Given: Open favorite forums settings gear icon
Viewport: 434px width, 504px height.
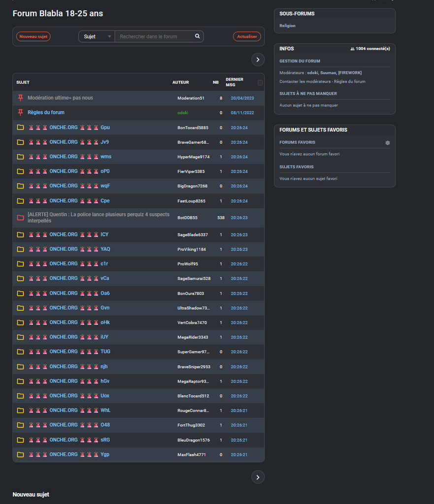Looking at the screenshot, I should click(x=388, y=143).
